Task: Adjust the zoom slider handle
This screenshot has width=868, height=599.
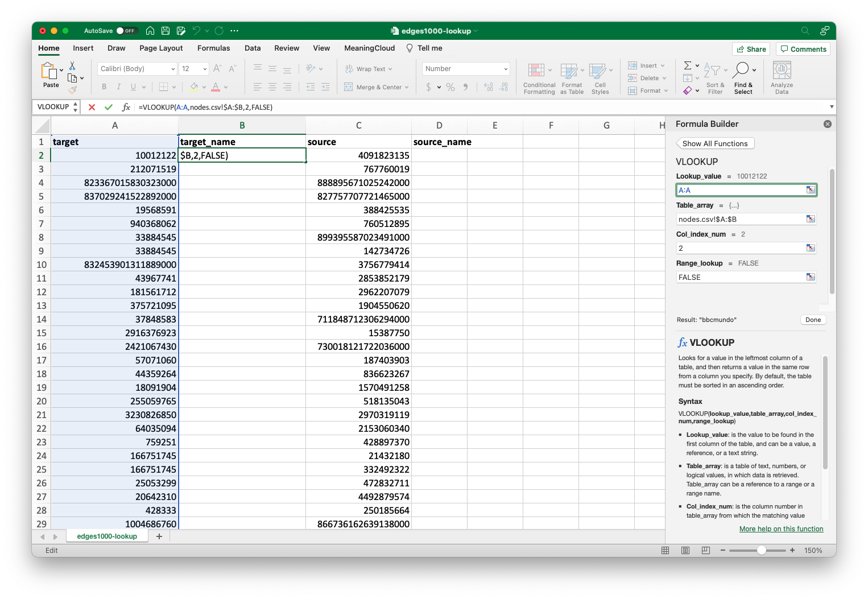Action: [761, 550]
